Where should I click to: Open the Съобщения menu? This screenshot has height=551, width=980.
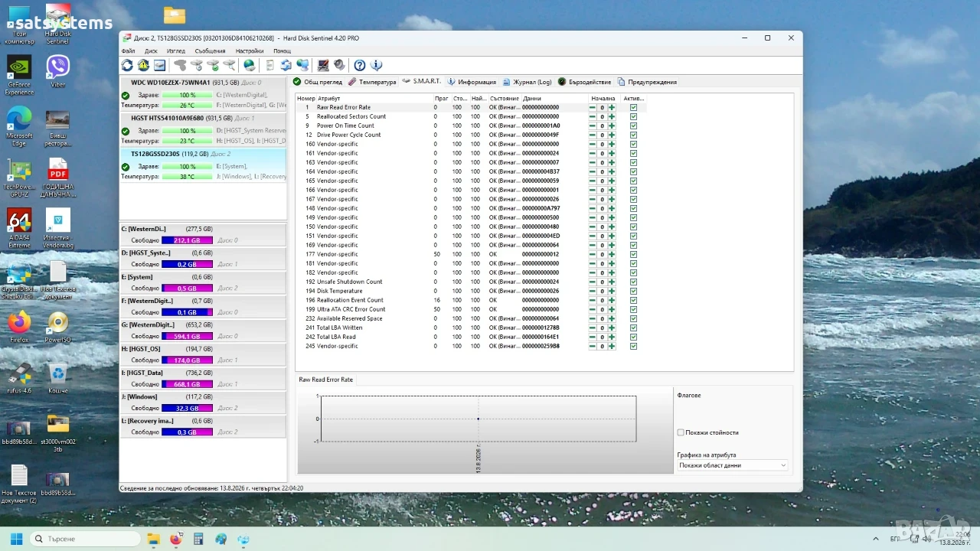click(210, 51)
